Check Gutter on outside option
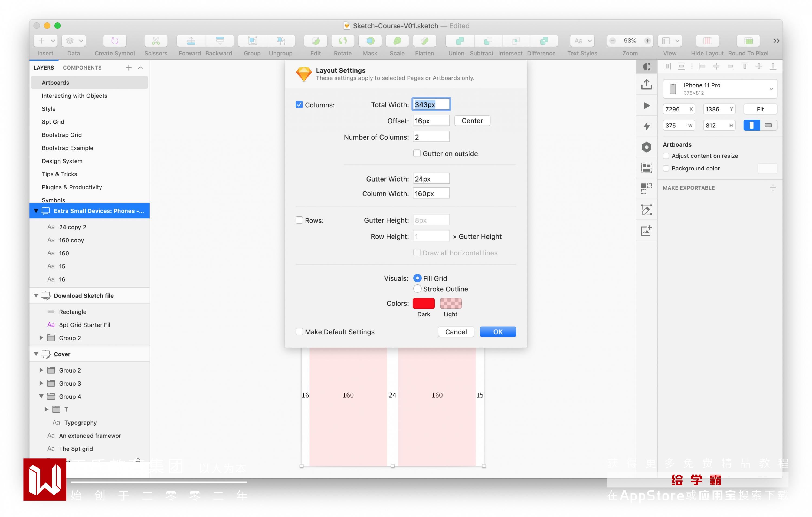812x517 pixels. point(417,153)
